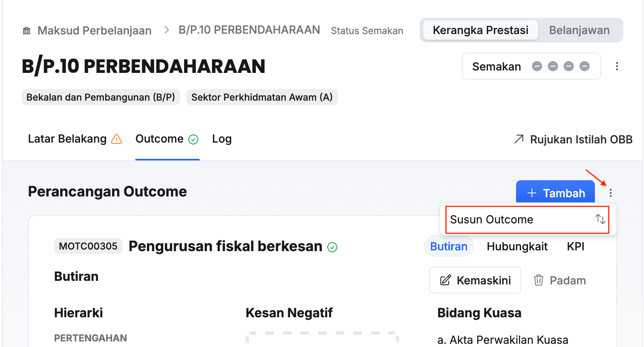Click the trash icon for Padam
The width and height of the screenshot is (644, 347).
click(538, 280)
